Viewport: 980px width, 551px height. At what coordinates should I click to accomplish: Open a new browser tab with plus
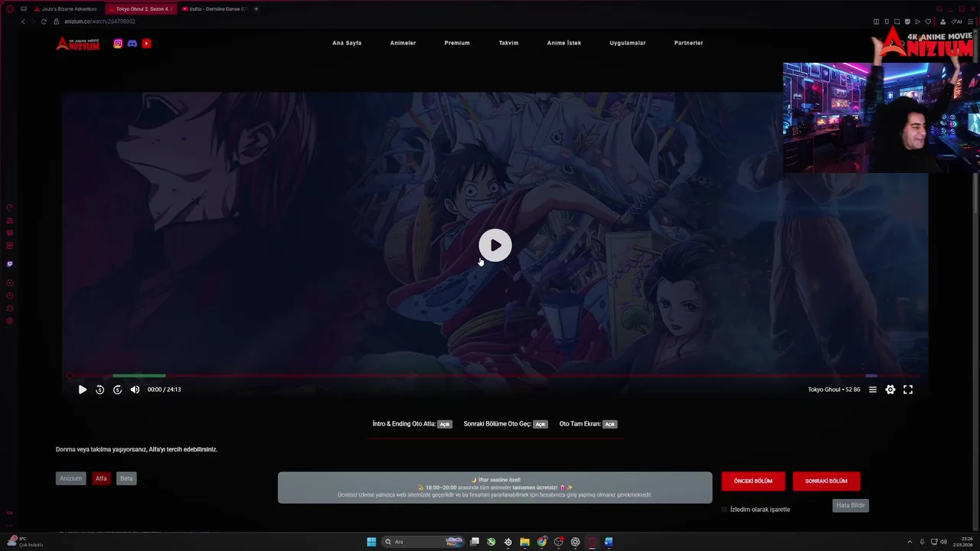[256, 9]
